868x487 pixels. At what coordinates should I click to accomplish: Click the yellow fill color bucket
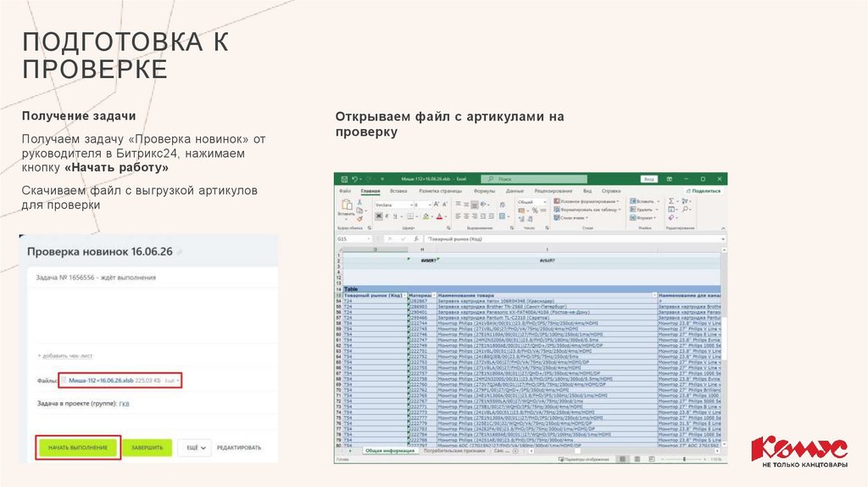[426, 216]
